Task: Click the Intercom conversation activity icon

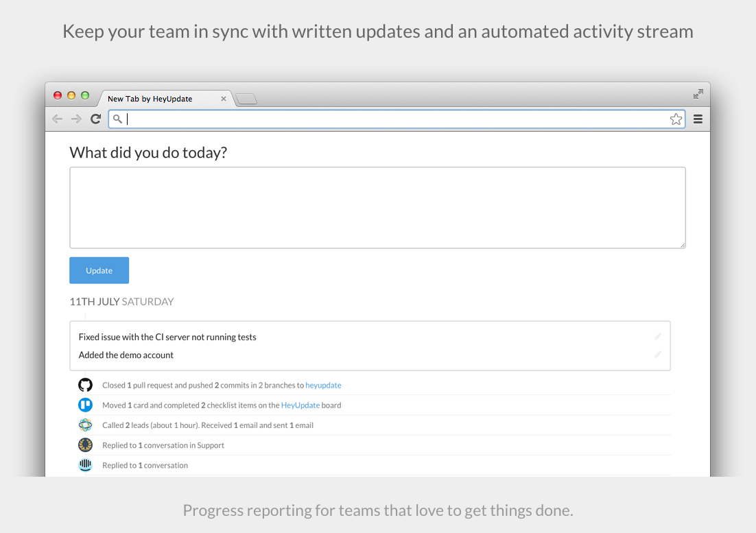Action: tap(85, 465)
